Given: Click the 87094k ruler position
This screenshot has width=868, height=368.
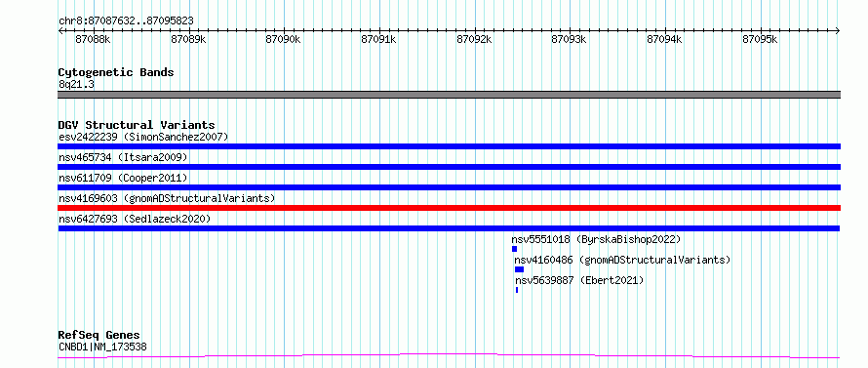Looking at the screenshot, I should coord(665,39).
